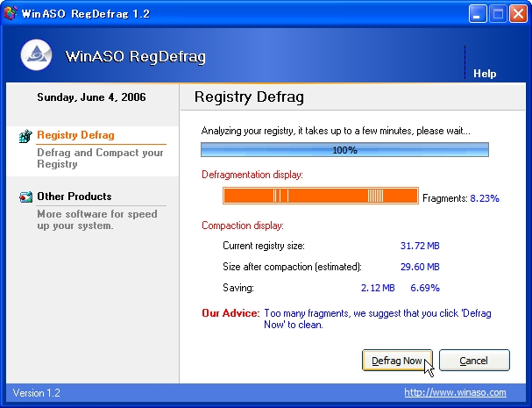Open the Registry Defrag section
Viewport: 532px width, 408px height.
pos(75,135)
